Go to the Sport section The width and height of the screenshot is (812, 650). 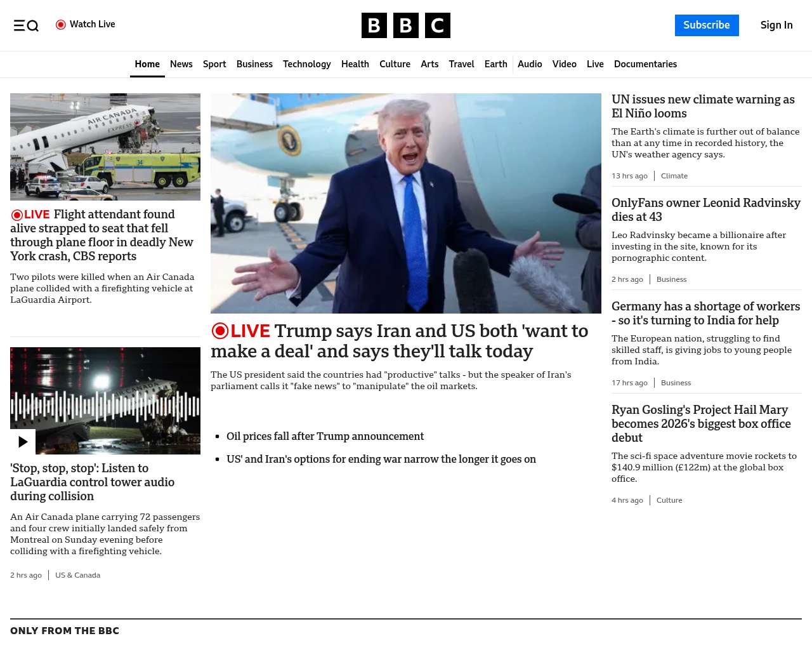coord(214,64)
